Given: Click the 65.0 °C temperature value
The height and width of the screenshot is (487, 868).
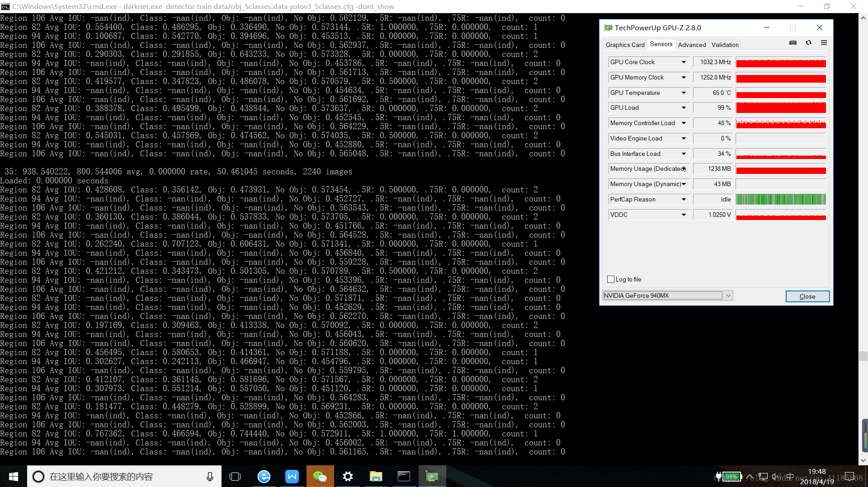Looking at the screenshot, I should tap(713, 93).
